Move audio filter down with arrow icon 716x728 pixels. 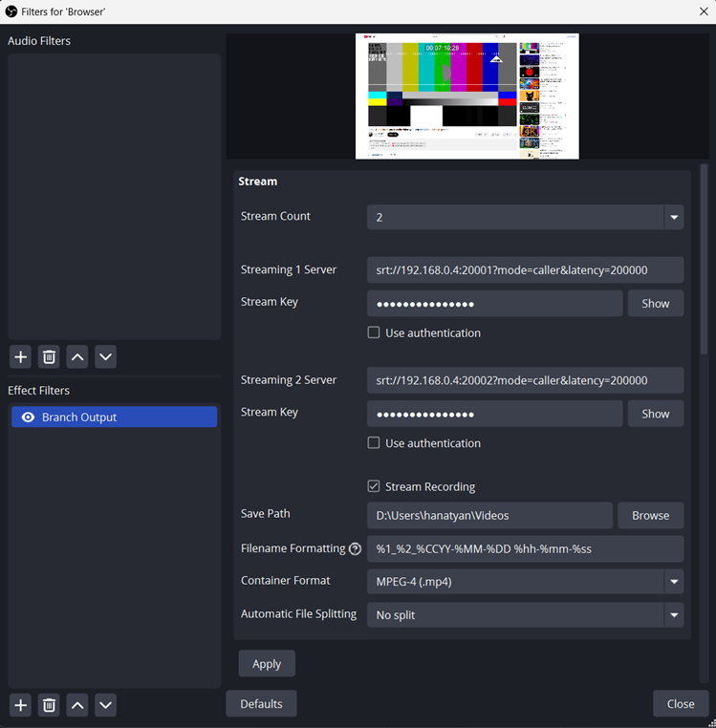click(106, 357)
